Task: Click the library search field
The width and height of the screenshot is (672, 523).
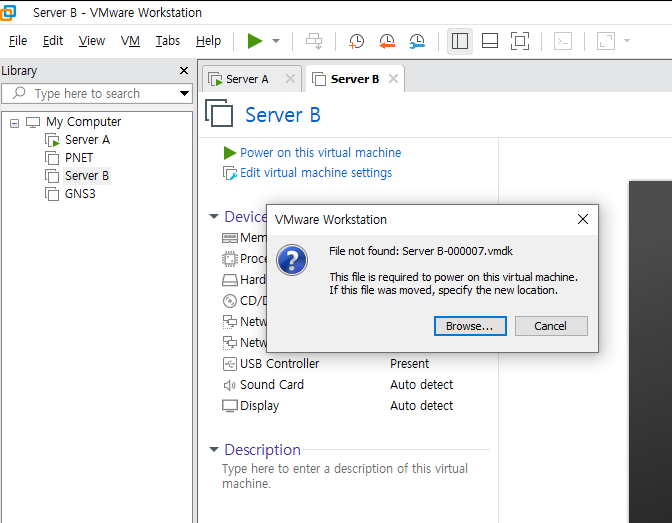Action: pos(97,93)
